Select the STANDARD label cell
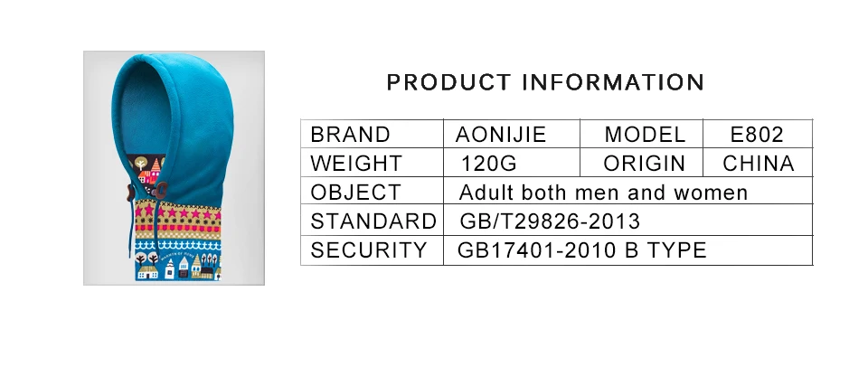Screen dimensions: 868x367 click(x=372, y=221)
